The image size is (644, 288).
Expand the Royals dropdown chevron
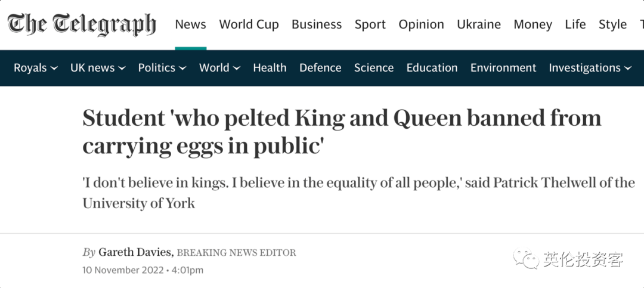coord(54,69)
